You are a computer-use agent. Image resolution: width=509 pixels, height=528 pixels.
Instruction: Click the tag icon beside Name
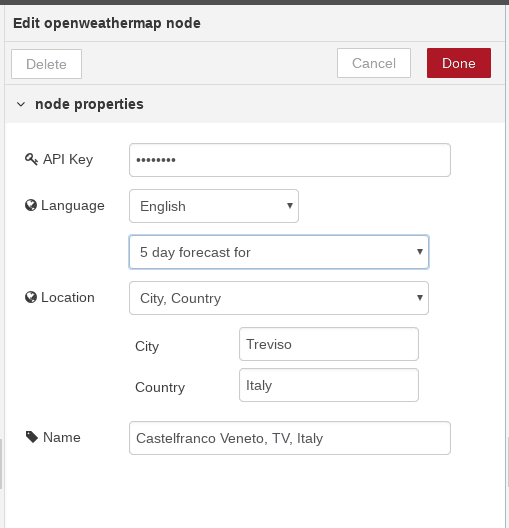coord(32,437)
